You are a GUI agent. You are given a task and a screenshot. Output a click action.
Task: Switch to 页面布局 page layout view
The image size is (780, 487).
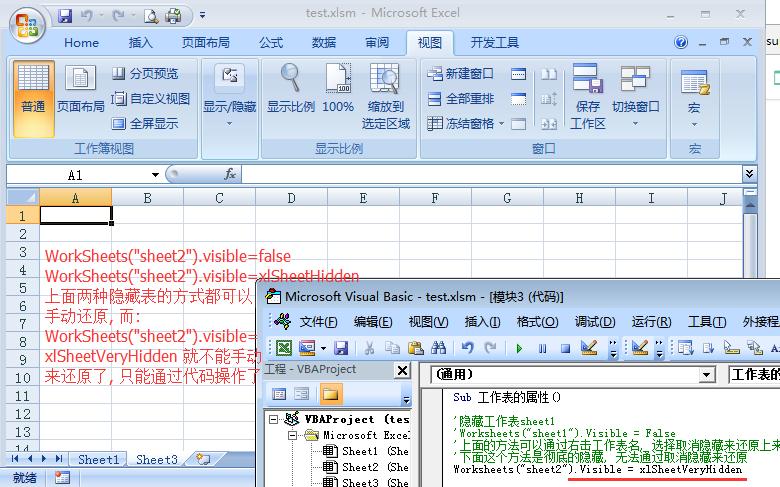pyautogui.click(x=81, y=90)
